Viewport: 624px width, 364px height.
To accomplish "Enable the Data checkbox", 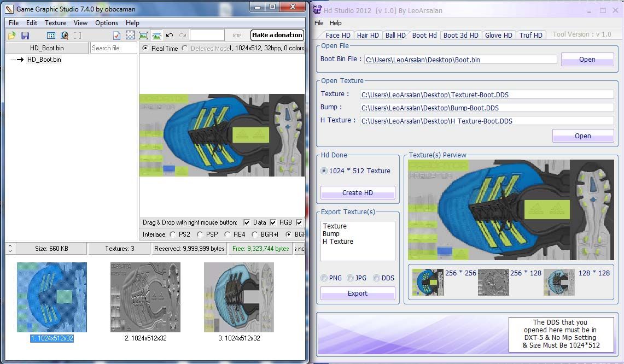I will click(x=247, y=222).
